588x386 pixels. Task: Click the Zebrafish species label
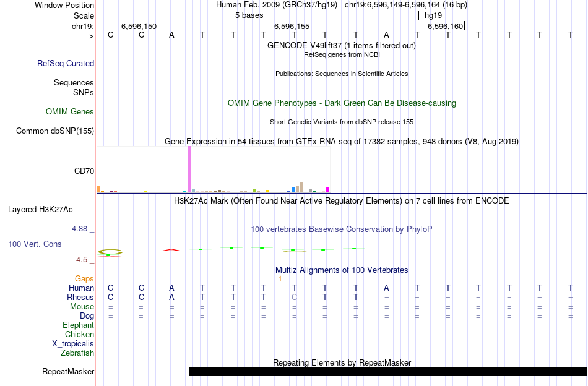click(77, 353)
